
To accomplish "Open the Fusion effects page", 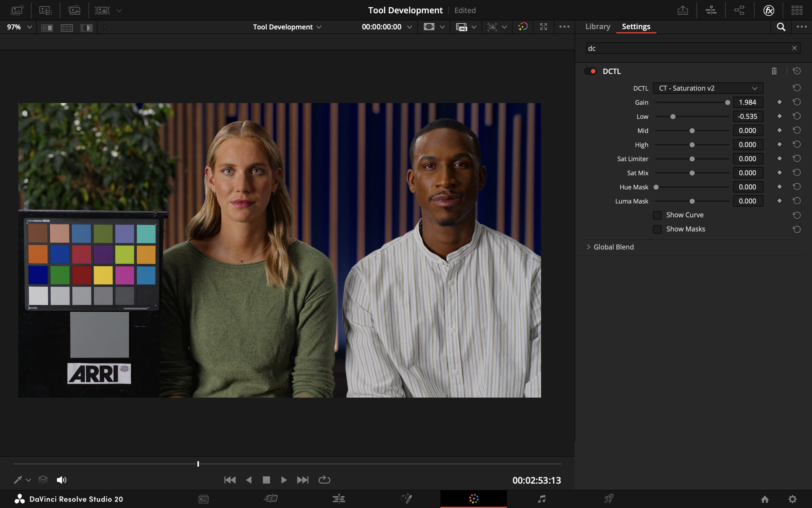I will (407, 499).
